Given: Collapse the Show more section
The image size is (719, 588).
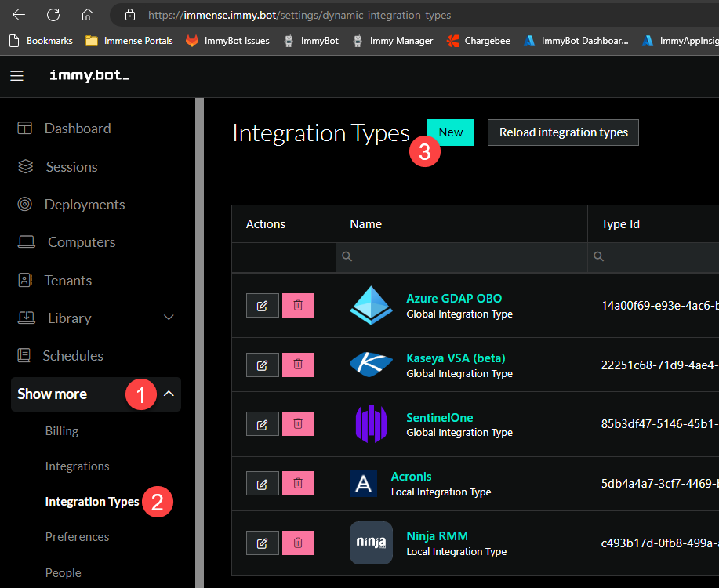Looking at the screenshot, I should tap(169, 394).
